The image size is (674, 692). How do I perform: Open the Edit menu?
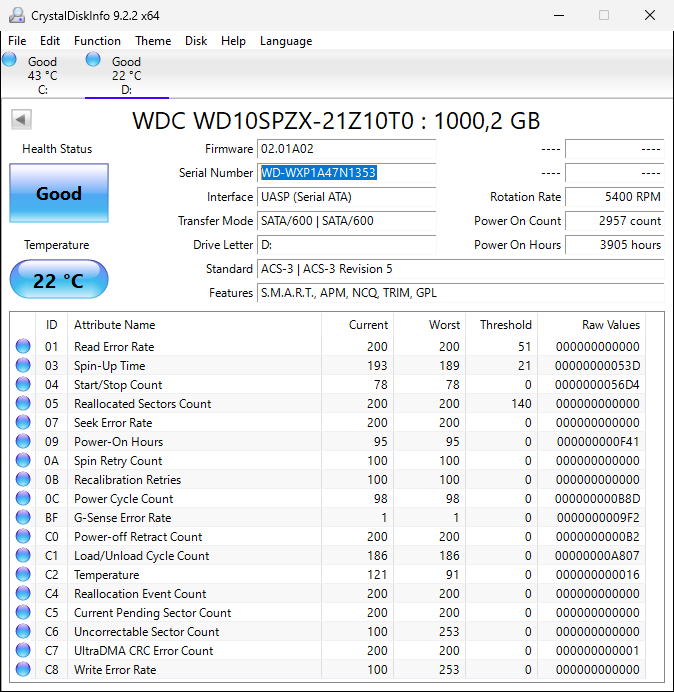tap(49, 41)
